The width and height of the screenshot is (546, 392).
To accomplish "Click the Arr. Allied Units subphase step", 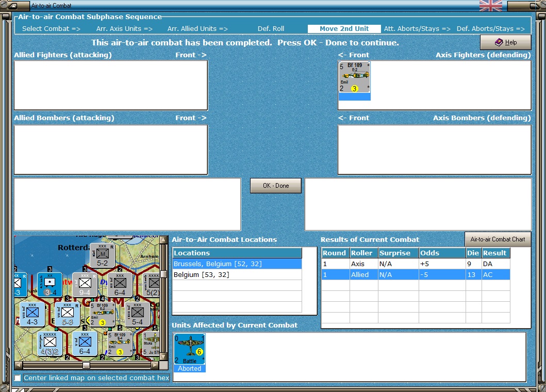I will coord(197,28).
